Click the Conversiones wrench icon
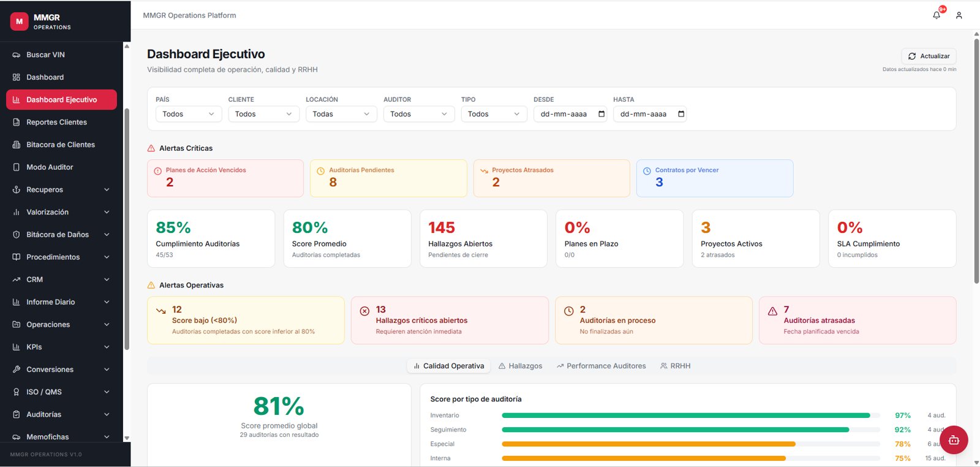The height and width of the screenshot is (467, 980). coord(17,370)
